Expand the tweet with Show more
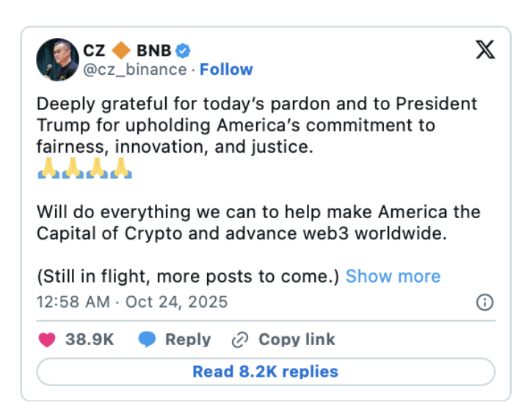 point(393,276)
